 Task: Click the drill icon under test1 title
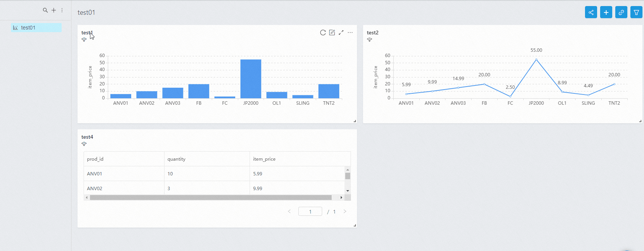pyautogui.click(x=84, y=39)
